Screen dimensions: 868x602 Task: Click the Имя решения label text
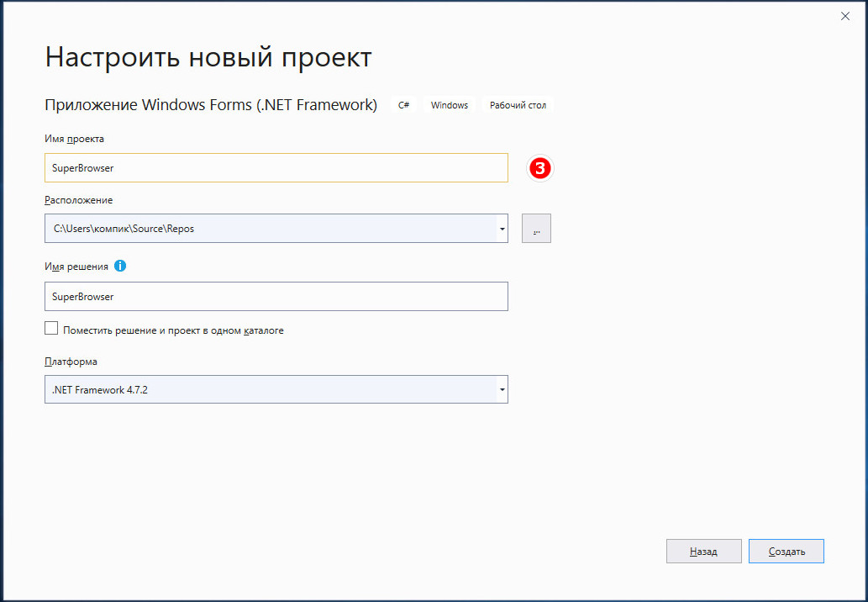[76, 267]
